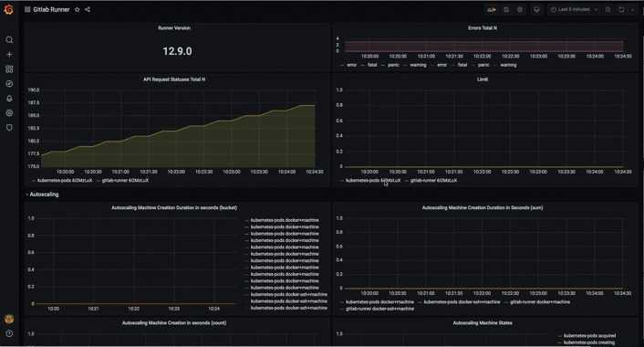Open the Alerting bell icon

(9, 99)
